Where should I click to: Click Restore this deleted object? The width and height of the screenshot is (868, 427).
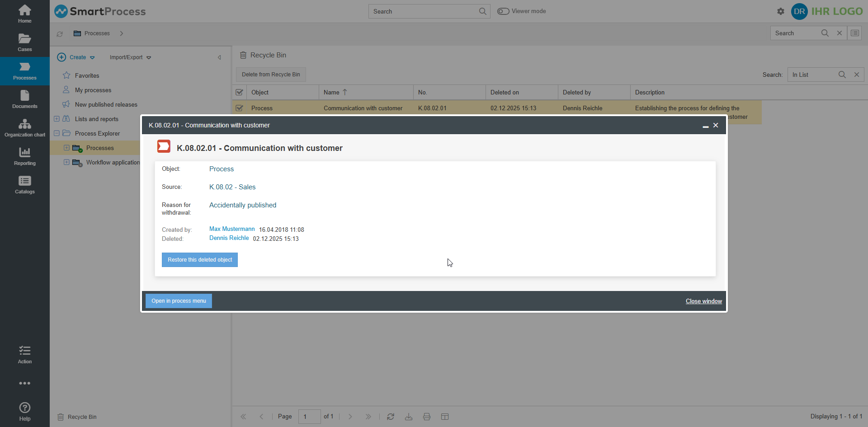coord(200,260)
